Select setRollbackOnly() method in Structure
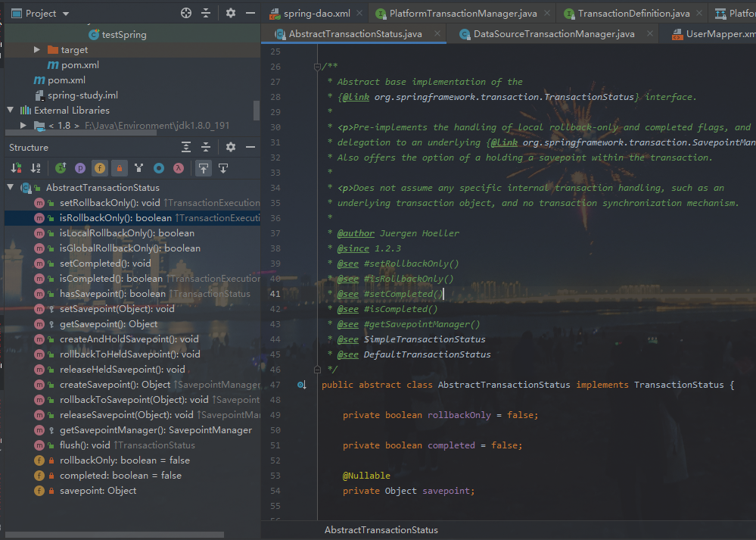The height and width of the screenshot is (540, 756). coord(110,203)
